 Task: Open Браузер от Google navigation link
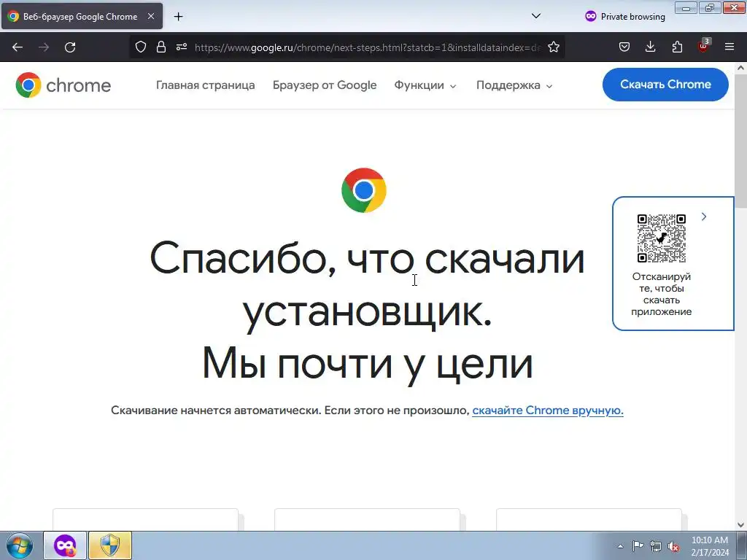[x=325, y=85]
